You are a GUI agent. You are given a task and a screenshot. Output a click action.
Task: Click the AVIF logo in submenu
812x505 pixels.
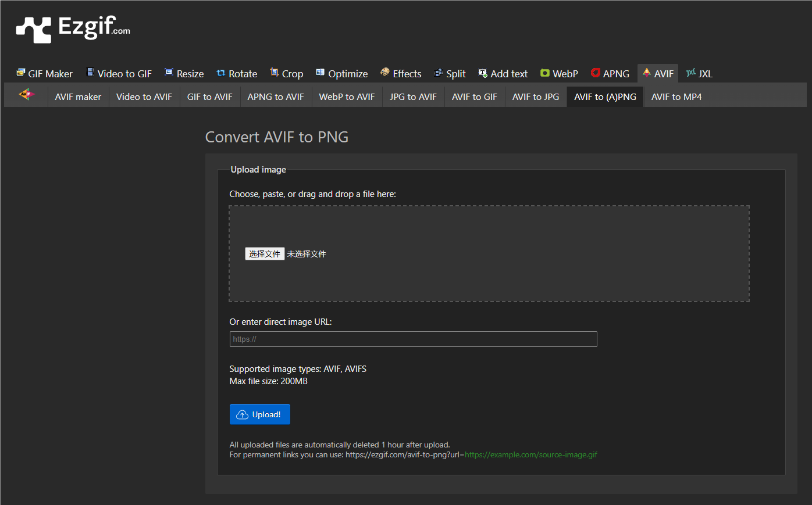click(26, 95)
